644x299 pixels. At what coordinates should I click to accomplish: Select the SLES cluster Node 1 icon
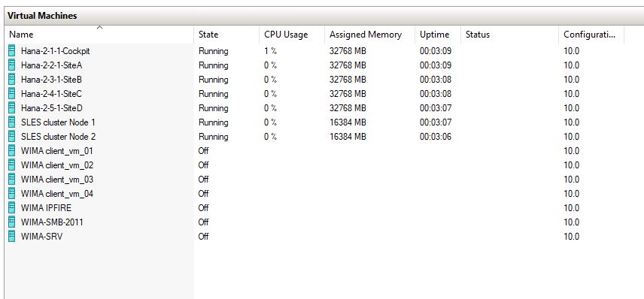coord(12,122)
